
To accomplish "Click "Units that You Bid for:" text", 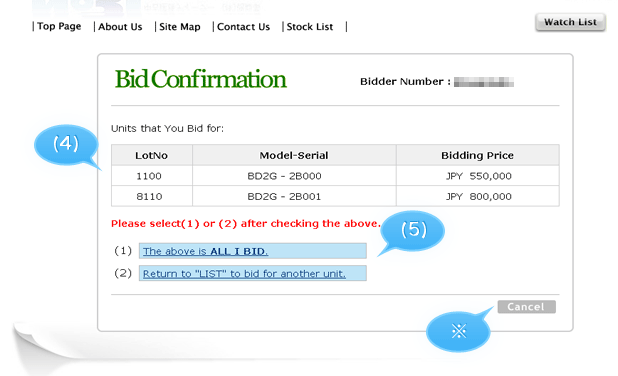I will [167, 128].
